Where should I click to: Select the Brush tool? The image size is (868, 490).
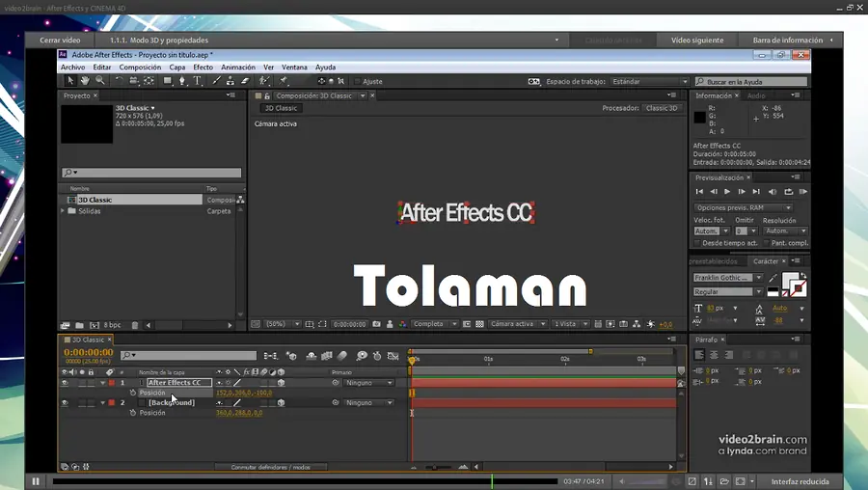[x=216, y=81]
